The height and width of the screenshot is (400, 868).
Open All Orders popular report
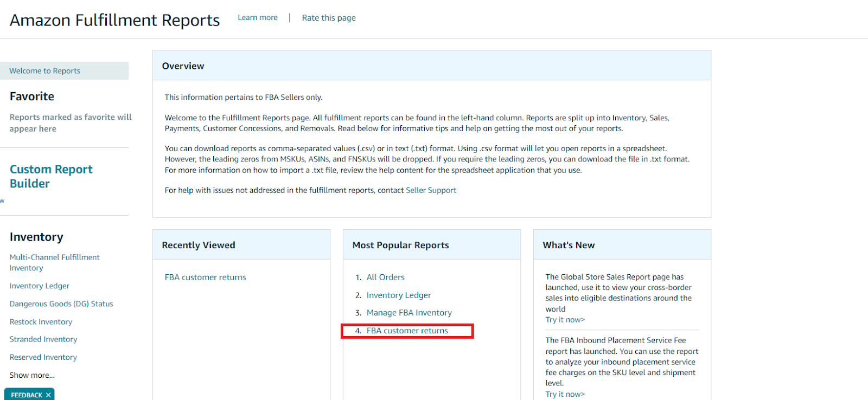pyautogui.click(x=385, y=277)
